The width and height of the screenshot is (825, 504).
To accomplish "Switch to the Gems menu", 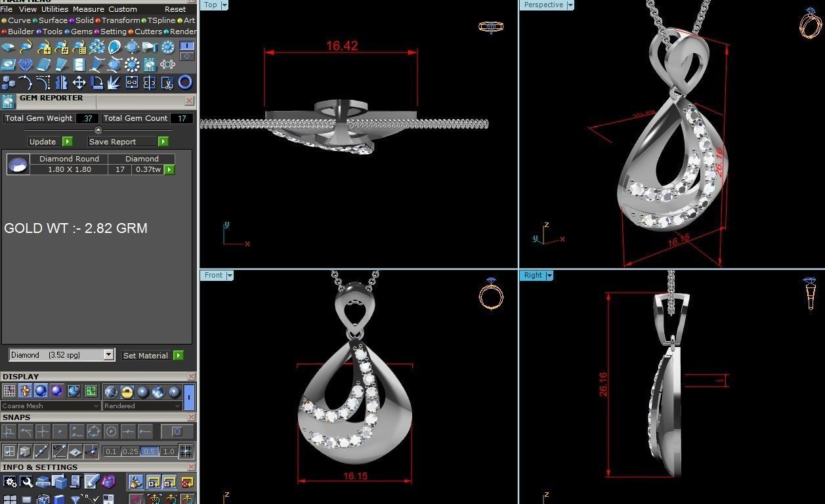I will (81, 31).
